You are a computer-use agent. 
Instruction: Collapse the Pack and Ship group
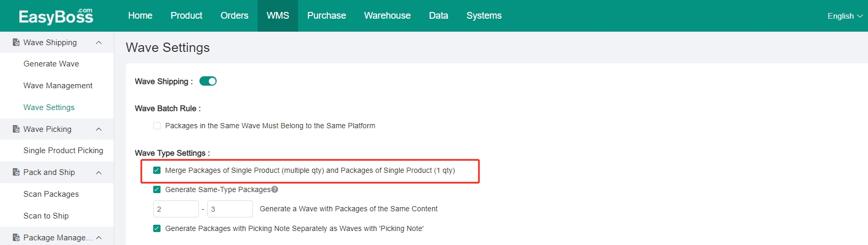(x=99, y=172)
